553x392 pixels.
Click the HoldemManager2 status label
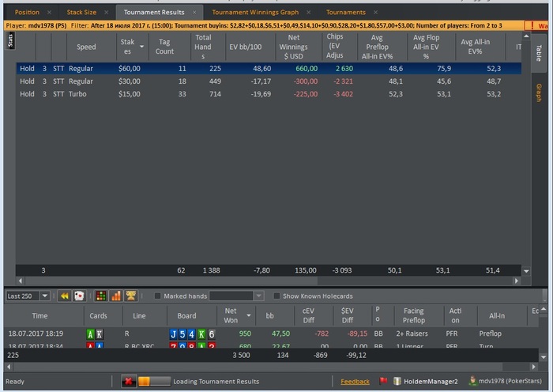[431, 382]
